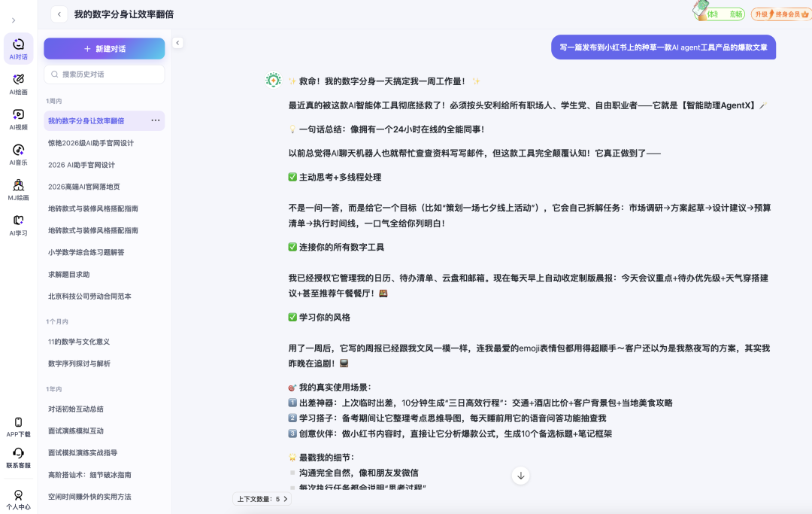Viewport: 812px width, 514px height.
Task: Open the AI绘画 drawing tool
Action: 18,84
